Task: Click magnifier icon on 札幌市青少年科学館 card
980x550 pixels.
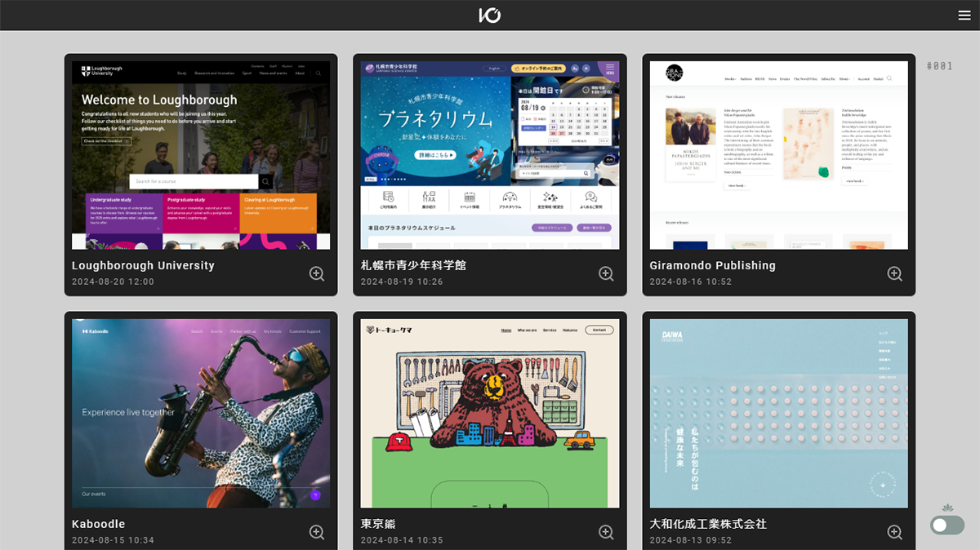Action: tap(606, 274)
